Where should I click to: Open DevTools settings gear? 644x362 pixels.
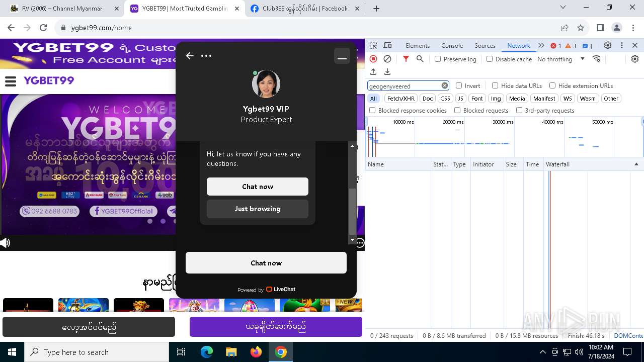pyautogui.click(x=608, y=45)
